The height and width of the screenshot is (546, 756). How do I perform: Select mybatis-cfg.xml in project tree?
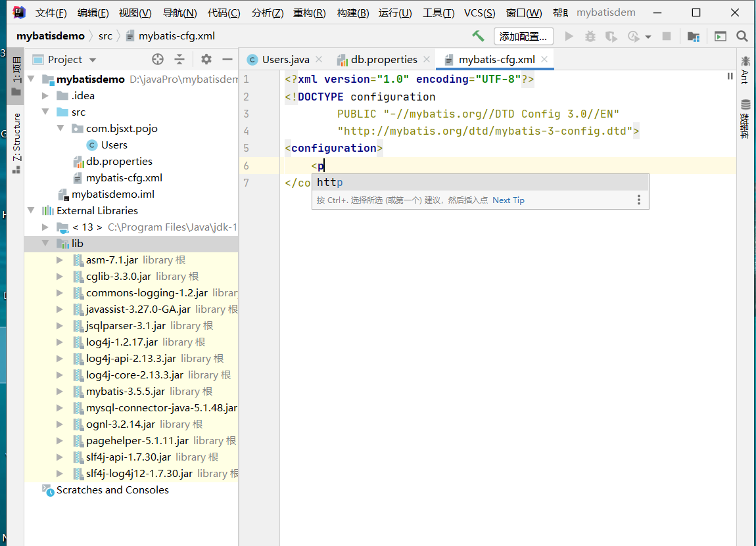[124, 177]
